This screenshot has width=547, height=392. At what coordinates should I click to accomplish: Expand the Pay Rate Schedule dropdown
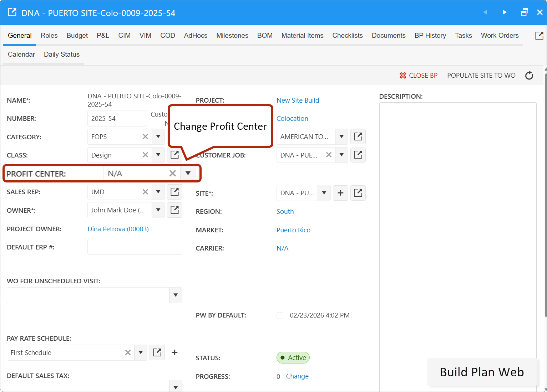tap(141, 352)
